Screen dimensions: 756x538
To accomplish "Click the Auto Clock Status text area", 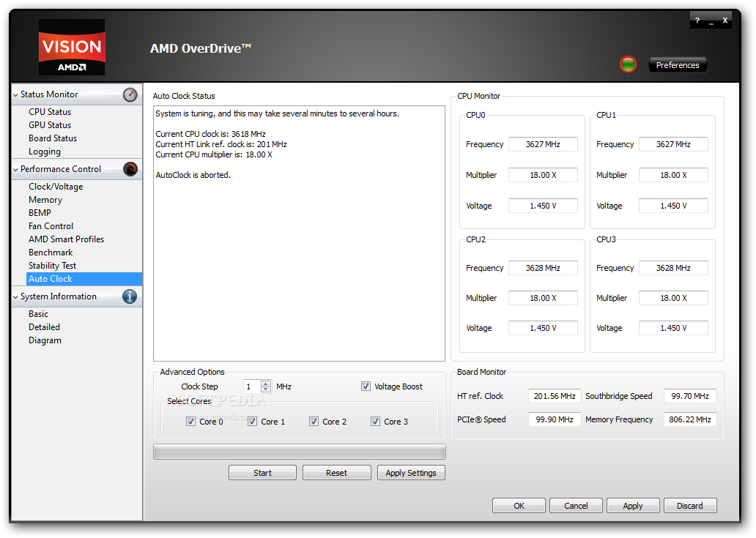I will [299, 233].
